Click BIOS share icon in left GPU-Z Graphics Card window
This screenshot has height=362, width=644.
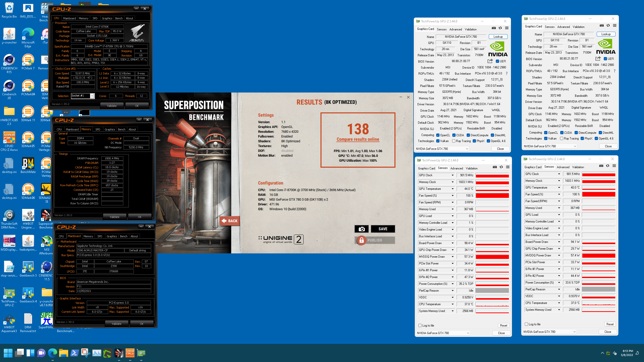pyautogui.click(x=490, y=61)
